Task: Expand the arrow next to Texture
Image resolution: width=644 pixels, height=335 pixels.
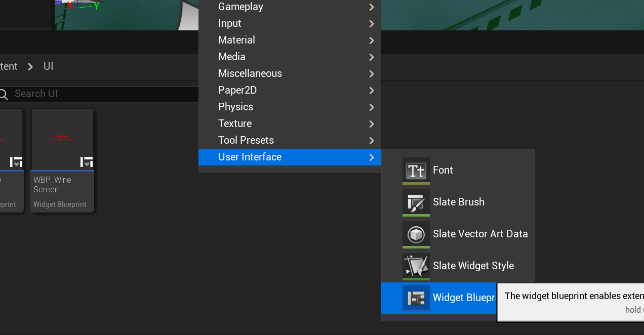Action: [x=372, y=124]
